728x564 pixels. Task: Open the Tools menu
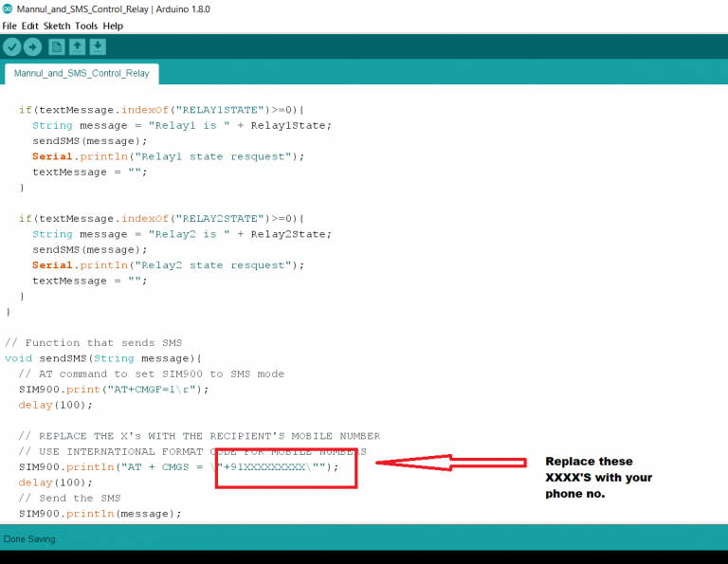tap(86, 26)
